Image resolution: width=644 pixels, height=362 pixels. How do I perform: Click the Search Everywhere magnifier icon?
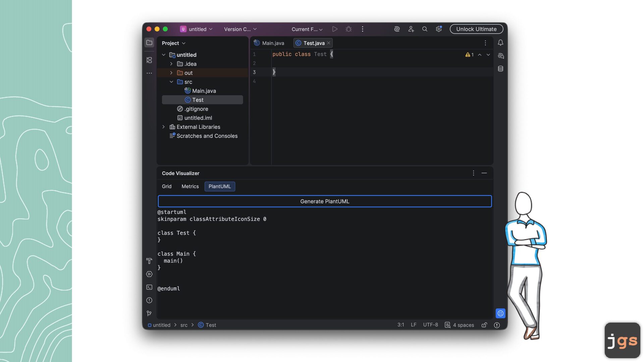[x=425, y=29]
